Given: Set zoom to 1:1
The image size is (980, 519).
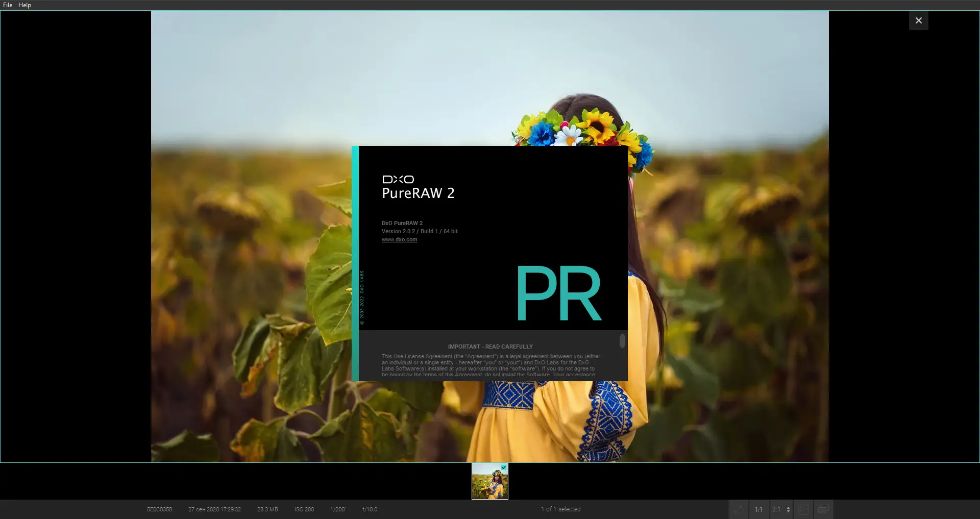Looking at the screenshot, I should click(758, 509).
